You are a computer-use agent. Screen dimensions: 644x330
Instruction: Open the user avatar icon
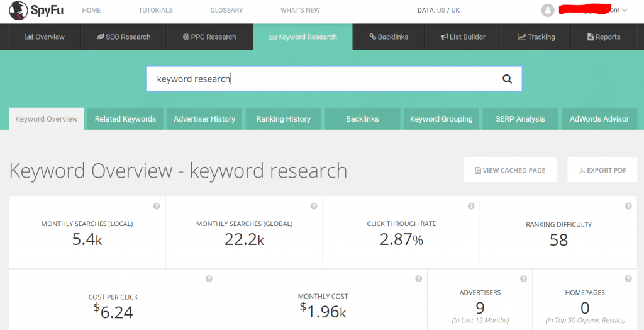548,11
